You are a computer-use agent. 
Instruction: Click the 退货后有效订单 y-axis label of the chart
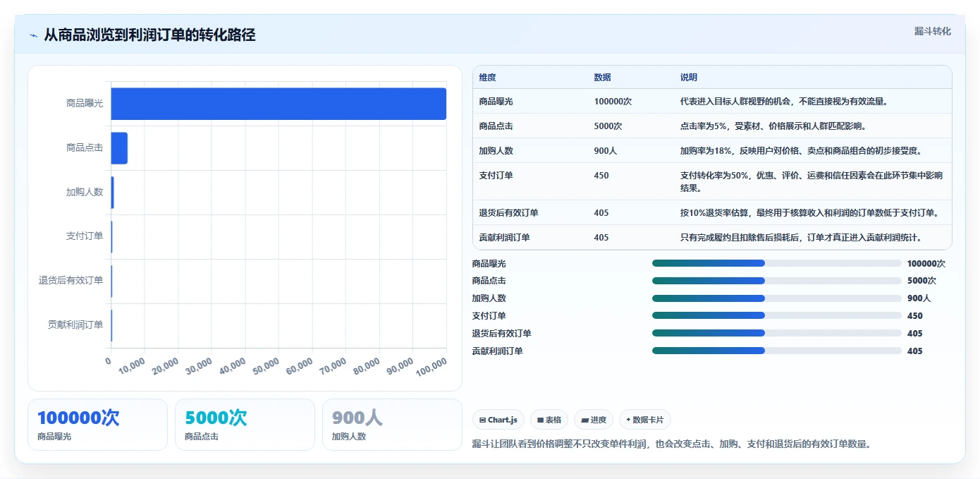pyautogui.click(x=71, y=281)
